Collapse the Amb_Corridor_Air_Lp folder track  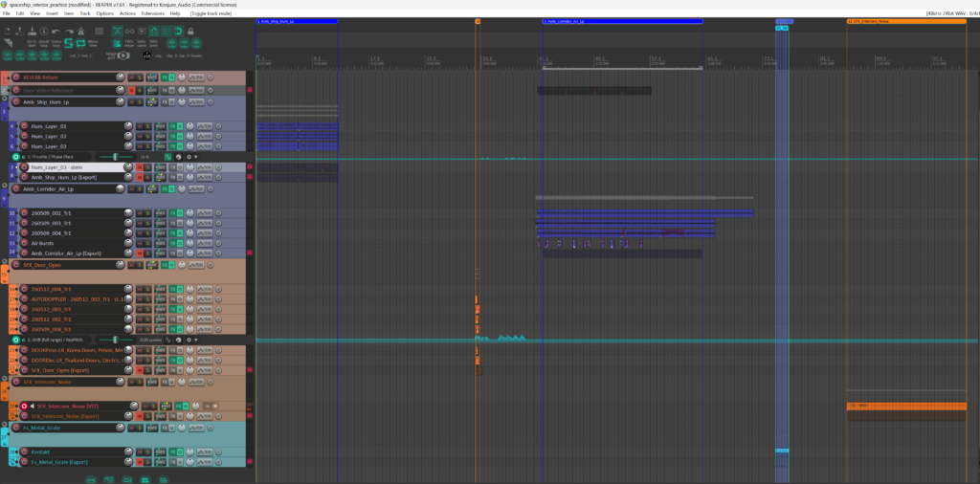(x=5, y=186)
